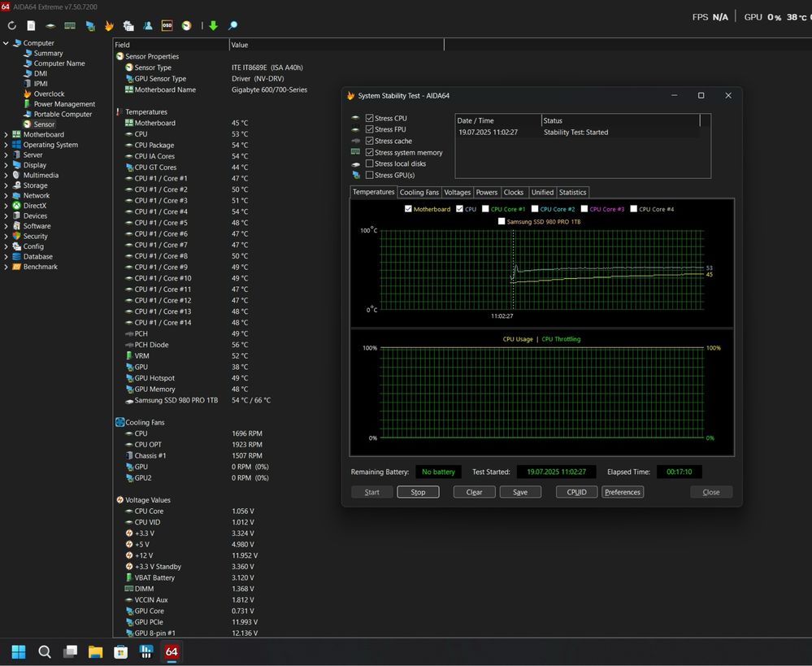Image resolution: width=812 pixels, height=666 pixels.
Task: Select Computer Name in the tree
Action: point(59,63)
